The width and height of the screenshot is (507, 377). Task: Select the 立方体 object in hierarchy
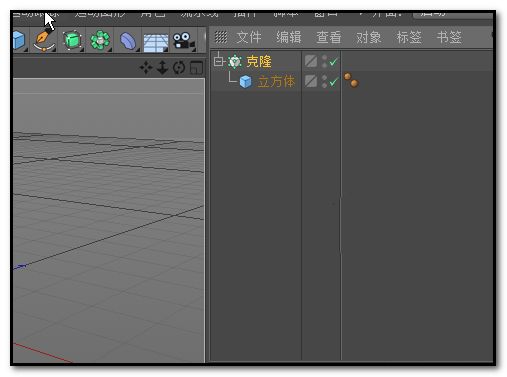(x=276, y=82)
